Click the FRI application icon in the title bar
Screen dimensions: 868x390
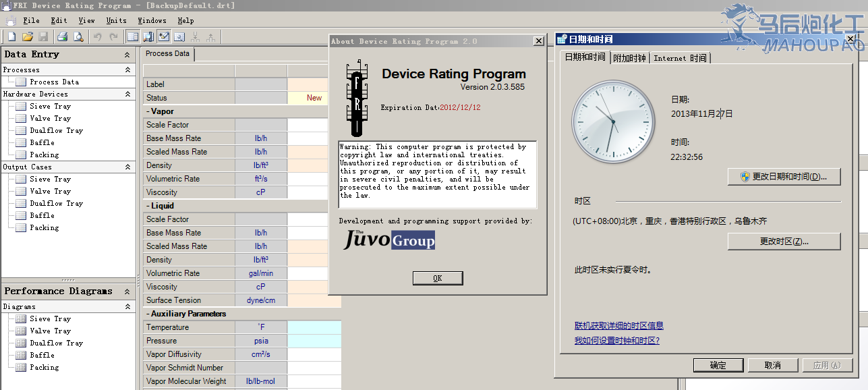7,6
